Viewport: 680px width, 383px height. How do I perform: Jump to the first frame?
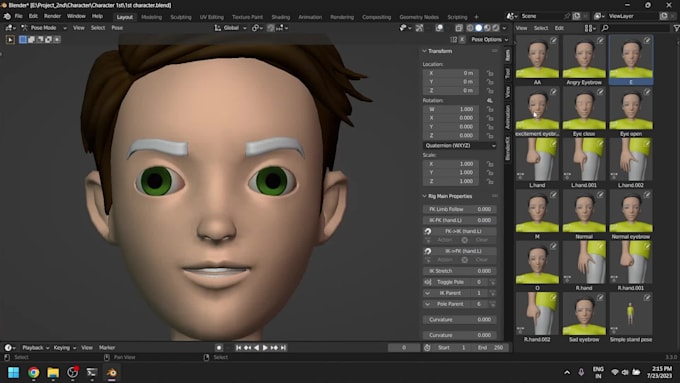[x=238, y=347]
